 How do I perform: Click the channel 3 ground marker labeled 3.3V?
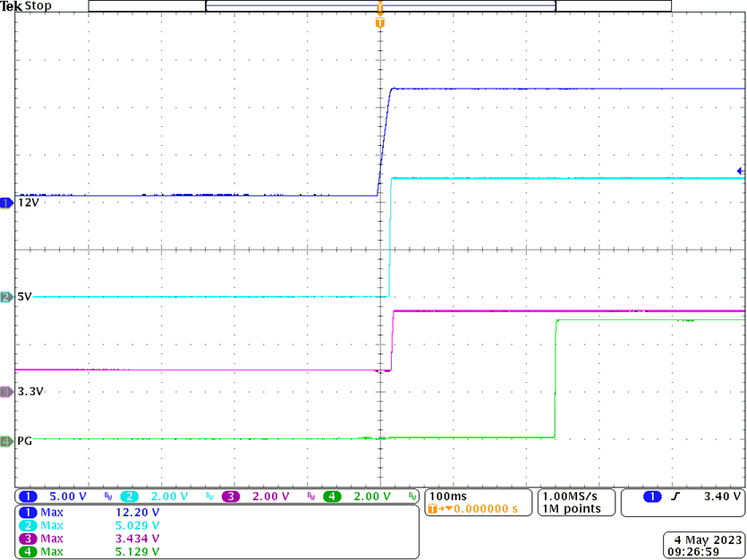pyautogui.click(x=7, y=392)
